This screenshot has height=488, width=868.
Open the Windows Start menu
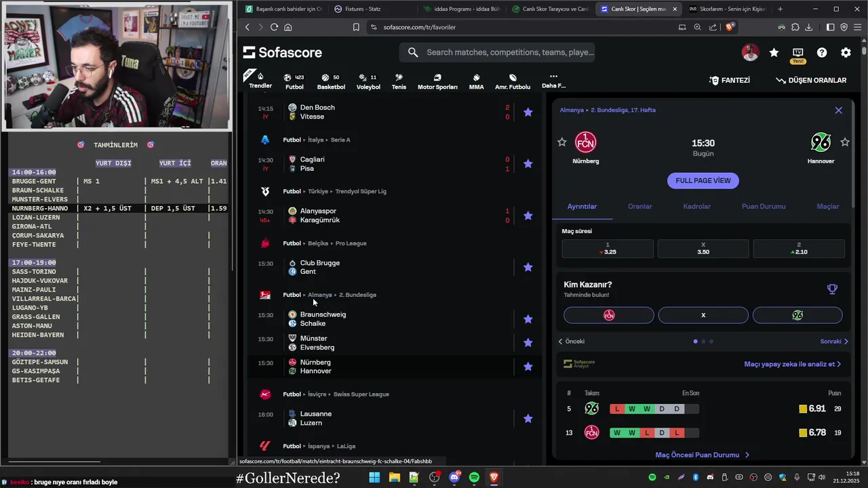click(374, 477)
